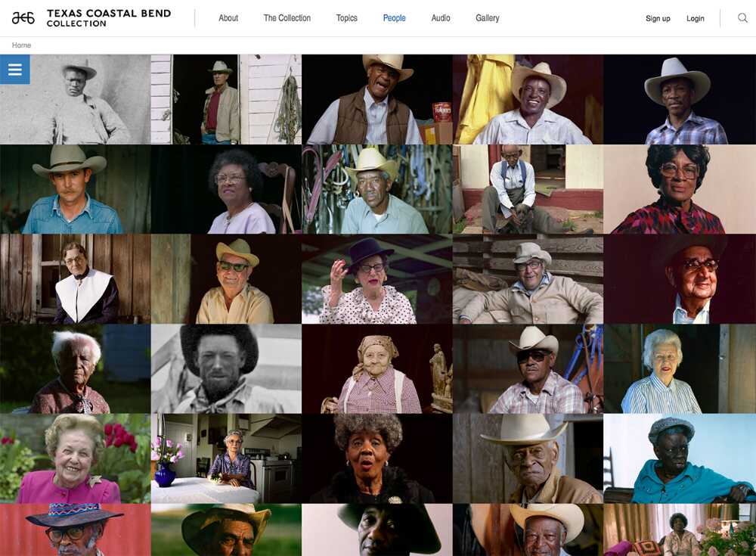The width and height of the screenshot is (756, 556).
Task: Select man in dark sunglasses and plaid shirt
Action: click(x=528, y=368)
